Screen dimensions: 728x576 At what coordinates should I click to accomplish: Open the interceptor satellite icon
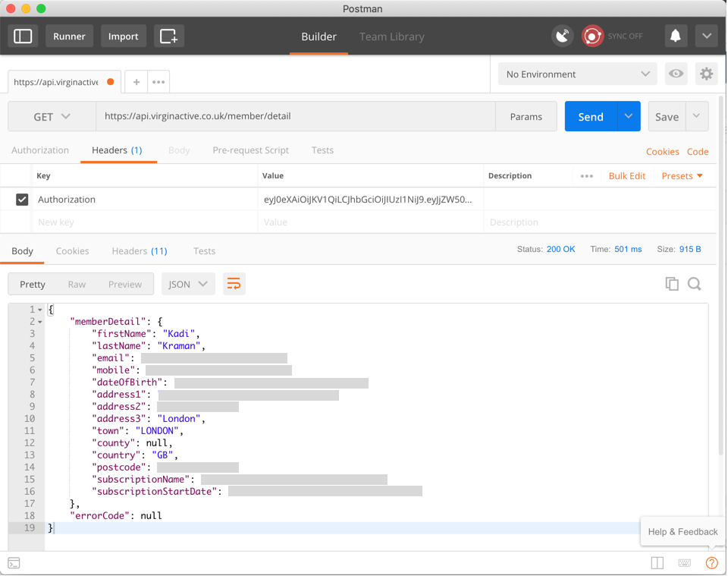(x=562, y=36)
